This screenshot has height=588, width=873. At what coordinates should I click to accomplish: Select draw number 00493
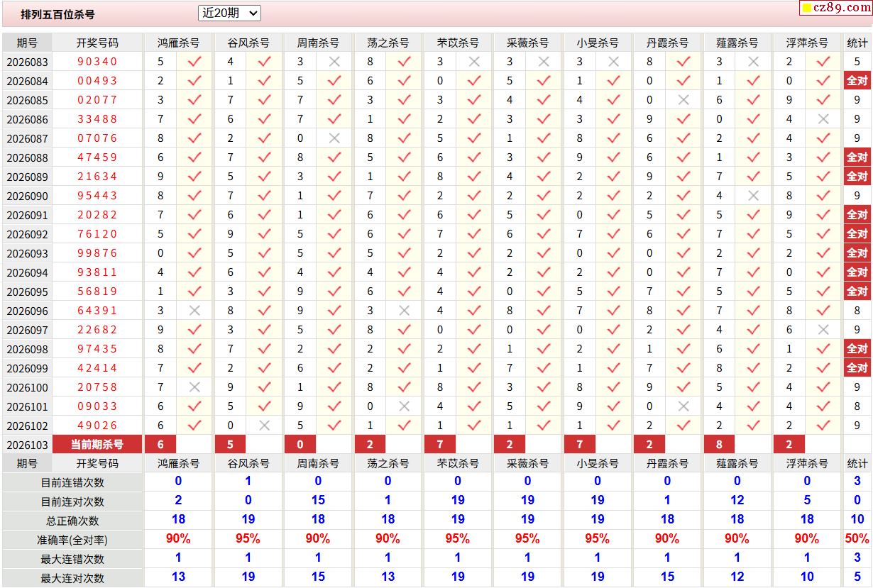point(98,81)
